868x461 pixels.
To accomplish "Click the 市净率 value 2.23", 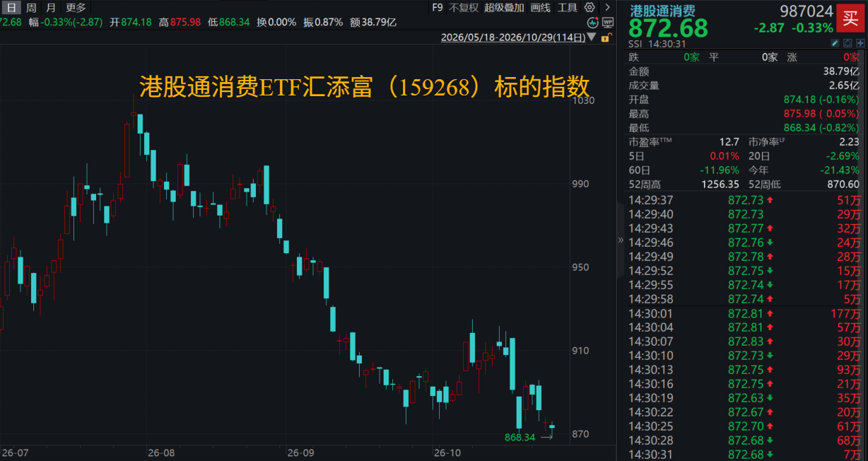I will (x=849, y=142).
